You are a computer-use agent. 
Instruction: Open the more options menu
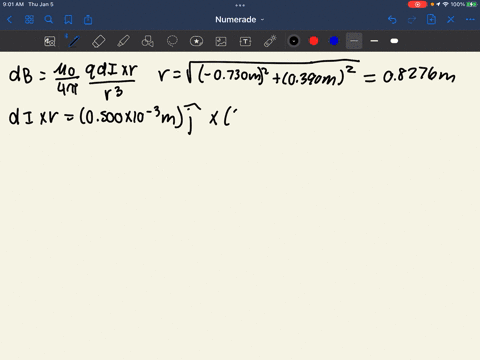pos(470,20)
